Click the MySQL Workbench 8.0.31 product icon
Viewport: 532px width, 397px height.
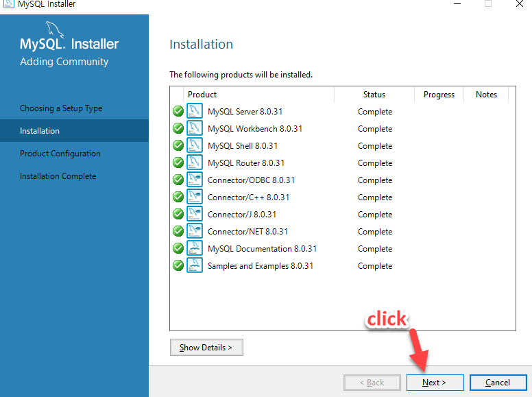195,128
